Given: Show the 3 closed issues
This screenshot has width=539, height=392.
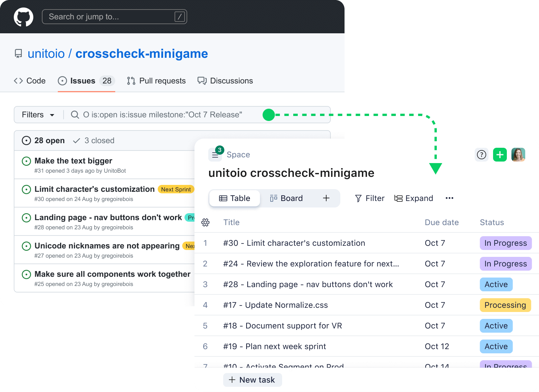Looking at the screenshot, I should [x=94, y=140].
